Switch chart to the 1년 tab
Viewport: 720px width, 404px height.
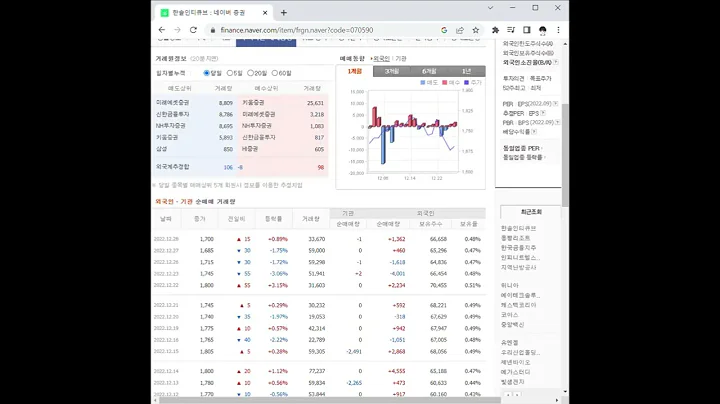pyautogui.click(x=467, y=71)
